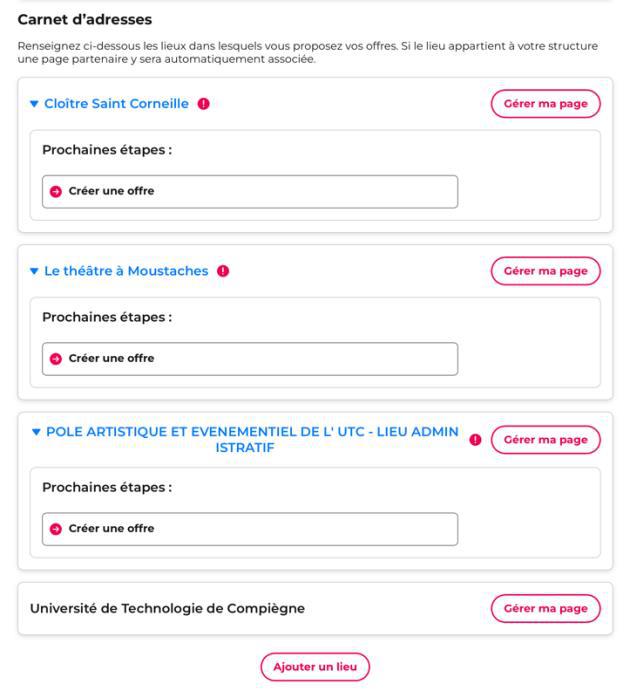Create an offer for Cloître Saint Corneille

[x=111, y=191]
